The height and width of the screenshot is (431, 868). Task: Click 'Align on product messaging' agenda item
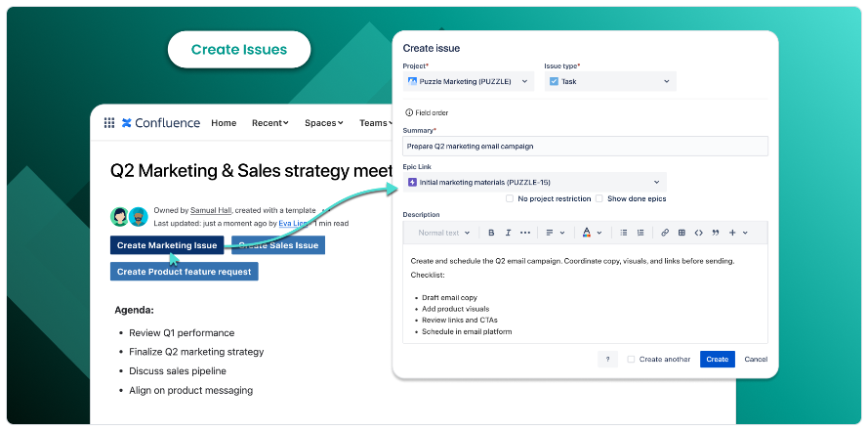tap(191, 390)
